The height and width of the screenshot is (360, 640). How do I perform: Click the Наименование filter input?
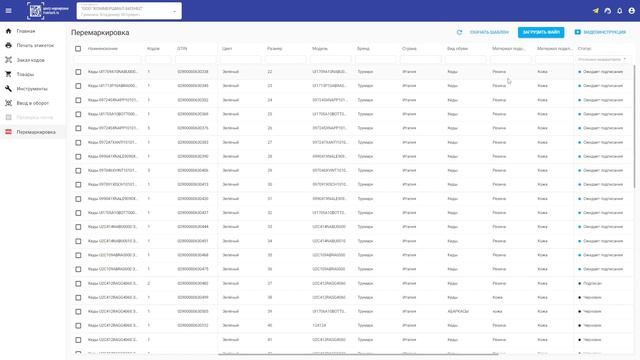108,60
